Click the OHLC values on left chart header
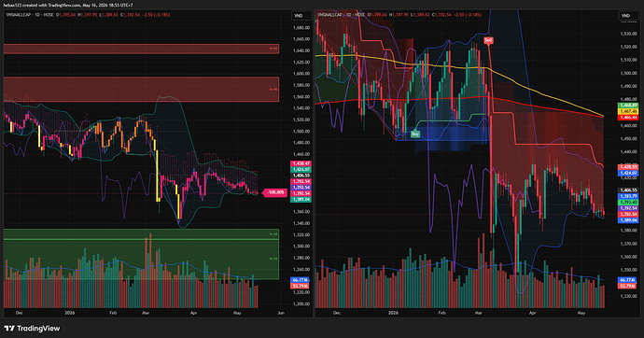The image size is (644, 338). (114, 15)
